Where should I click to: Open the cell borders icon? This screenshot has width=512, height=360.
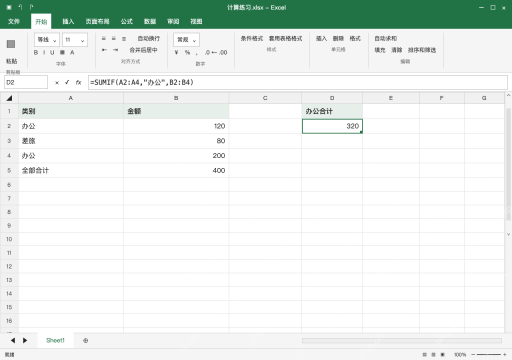(x=62, y=52)
